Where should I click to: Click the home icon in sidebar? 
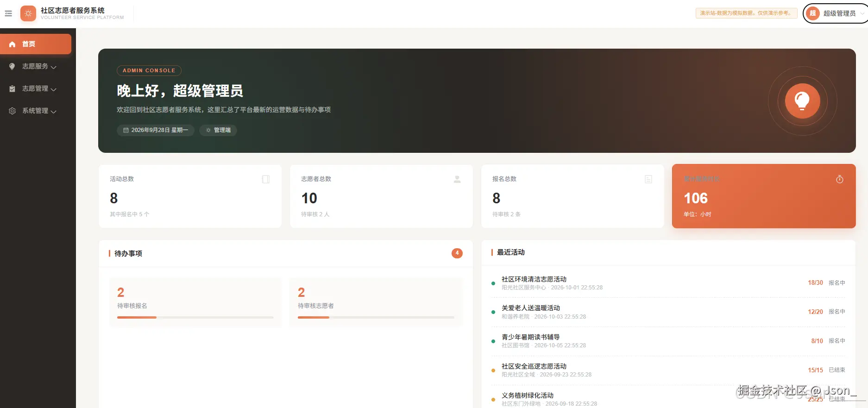pos(13,44)
